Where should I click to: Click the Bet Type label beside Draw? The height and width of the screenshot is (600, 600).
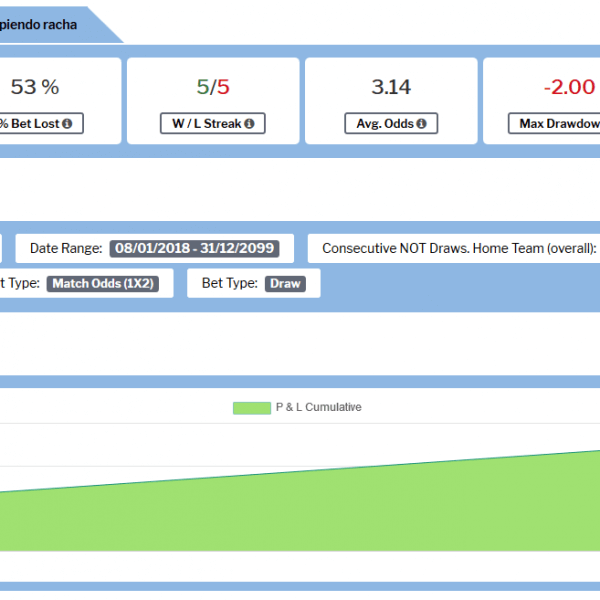pos(230,283)
